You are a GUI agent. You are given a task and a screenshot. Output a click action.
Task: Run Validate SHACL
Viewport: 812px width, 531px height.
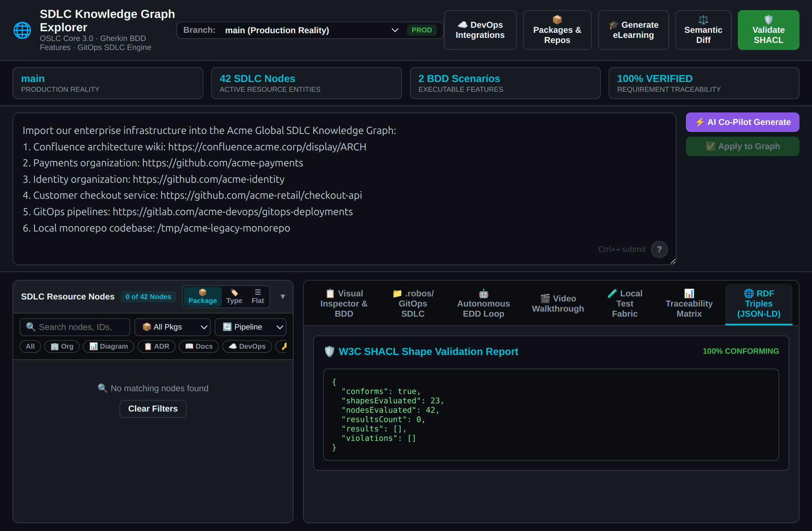click(768, 30)
